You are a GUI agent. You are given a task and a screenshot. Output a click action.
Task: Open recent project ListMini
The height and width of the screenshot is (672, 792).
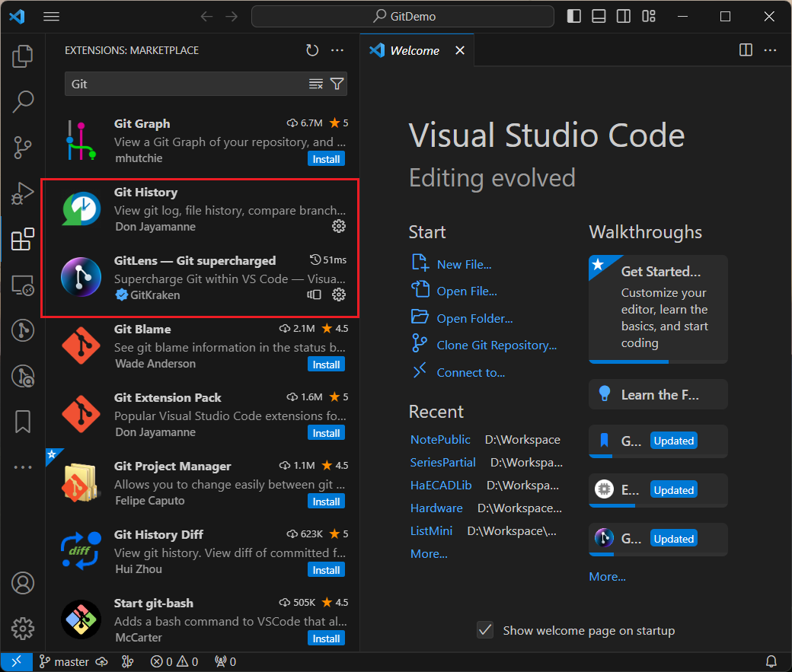tap(431, 531)
